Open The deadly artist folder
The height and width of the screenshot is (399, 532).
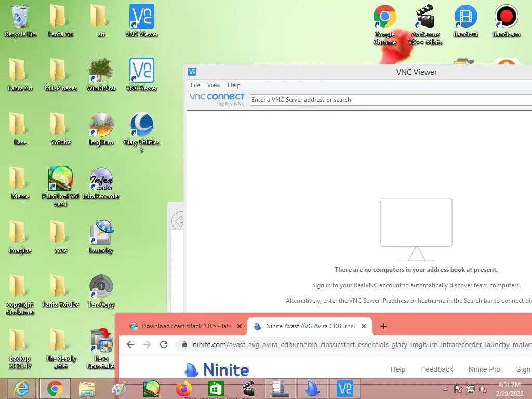60,349
